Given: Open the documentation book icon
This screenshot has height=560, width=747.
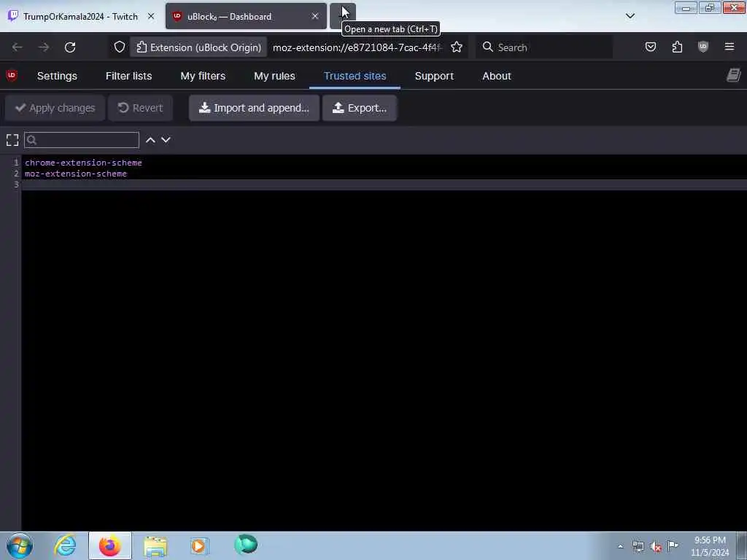Looking at the screenshot, I should coord(733,75).
